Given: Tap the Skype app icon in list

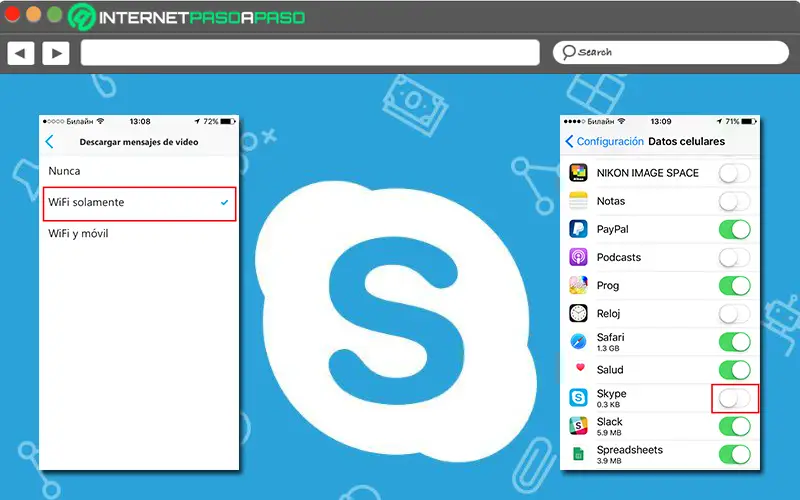Looking at the screenshot, I should [578, 397].
